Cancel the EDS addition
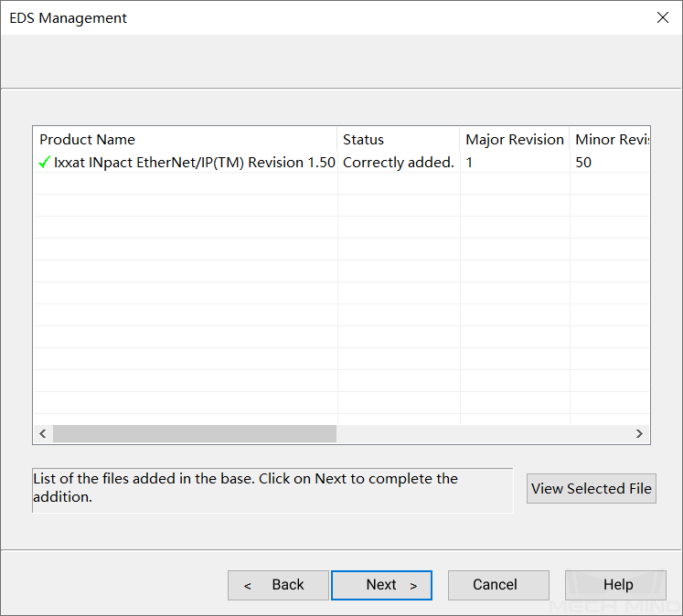The image size is (683, 616). (495, 585)
